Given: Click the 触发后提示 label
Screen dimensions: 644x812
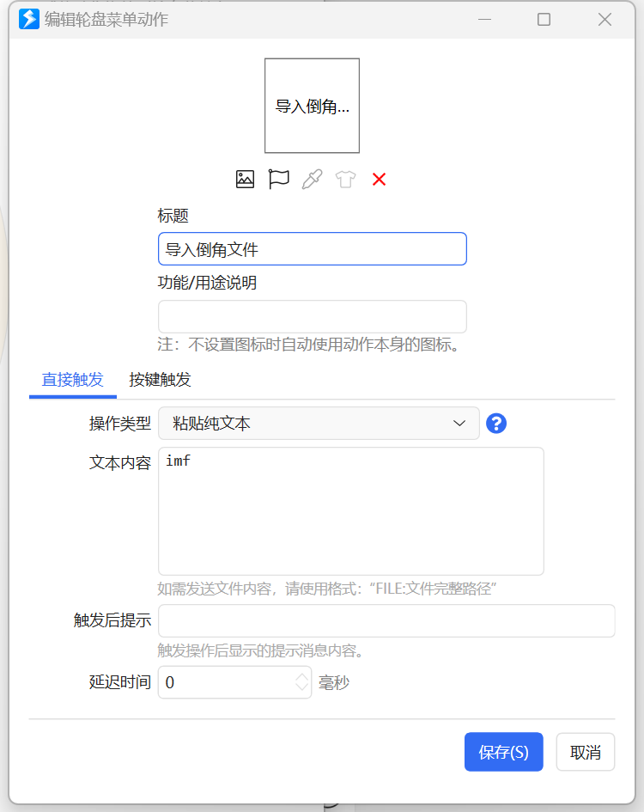Looking at the screenshot, I should 112,620.
